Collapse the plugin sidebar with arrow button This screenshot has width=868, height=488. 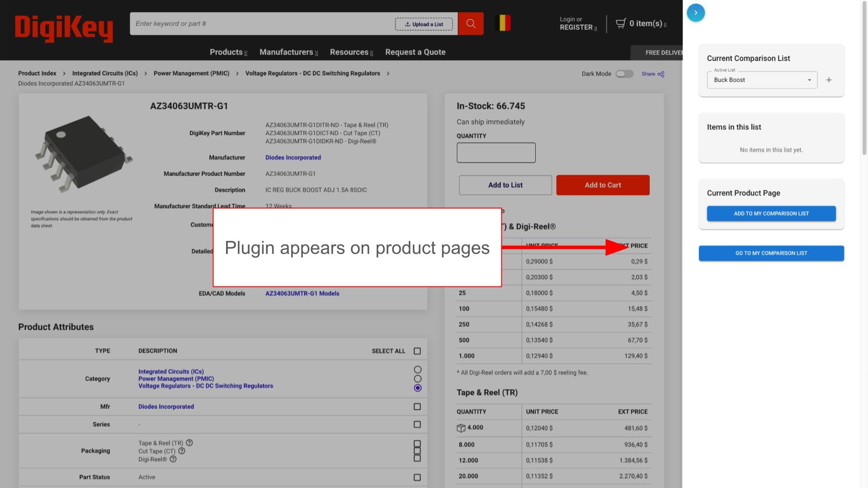pyautogui.click(x=695, y=13)
